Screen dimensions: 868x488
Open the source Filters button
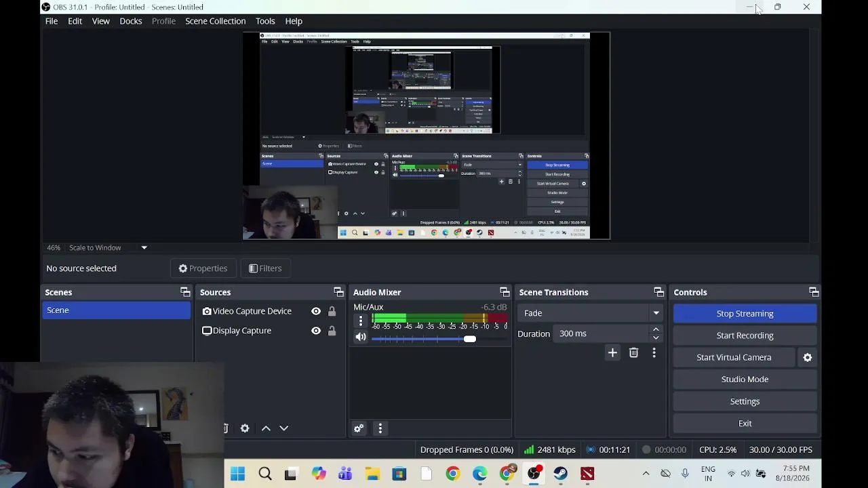click(265, 268)
